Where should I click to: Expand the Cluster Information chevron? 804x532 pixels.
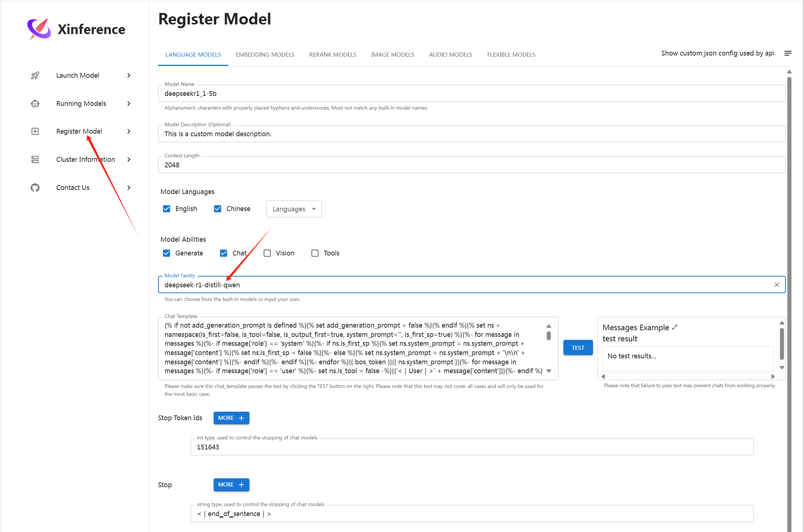click(x=129, y=160)
